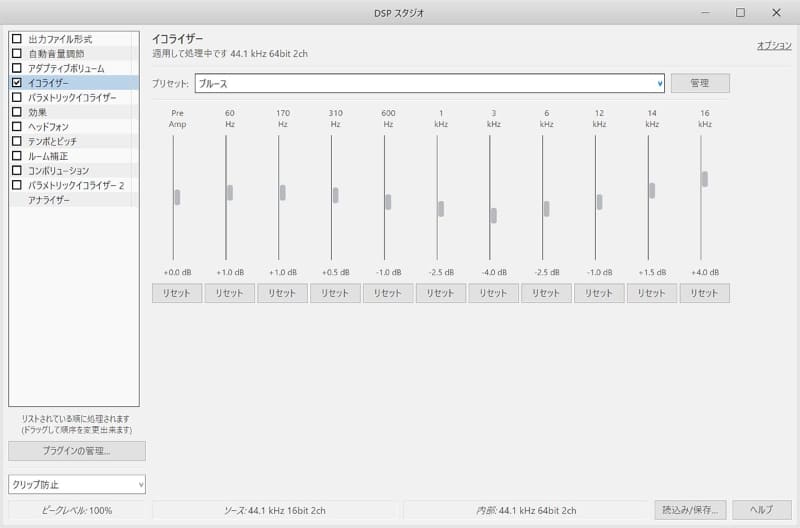Enable the アダプティブボリューム checkbox
The image size is (800, 528).
click(17, 68)
